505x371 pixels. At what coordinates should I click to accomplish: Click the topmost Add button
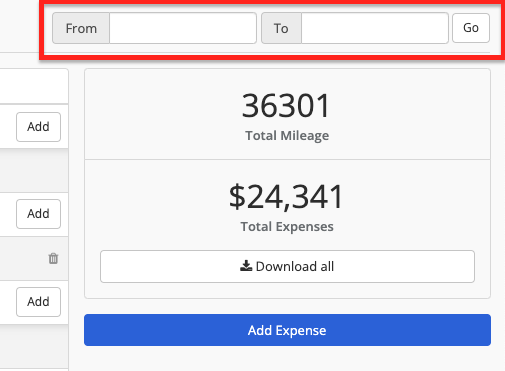click(x=38, y=127)
